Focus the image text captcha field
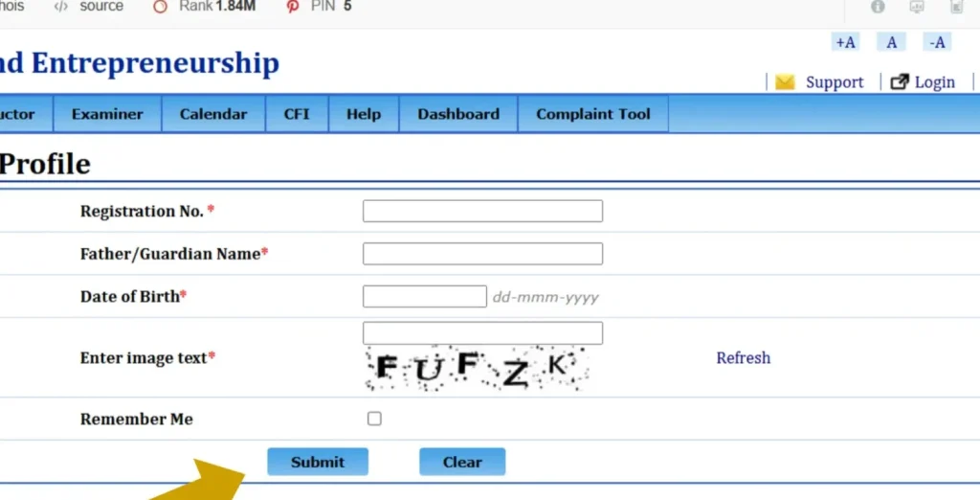Image resolution: width=980 pixels, height=500 pixels. pyautogui.click(x=482, y=333)
